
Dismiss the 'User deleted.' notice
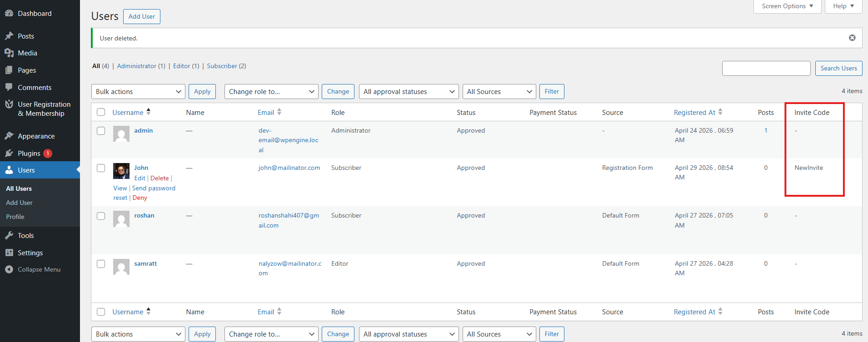[x=852, y=38]
